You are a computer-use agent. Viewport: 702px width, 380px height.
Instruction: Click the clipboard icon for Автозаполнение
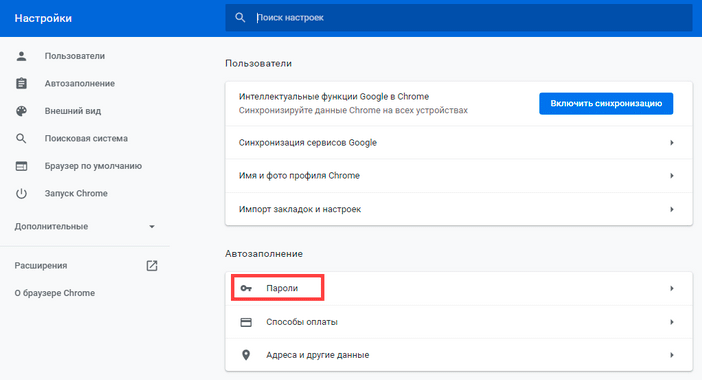coord(21,83)
